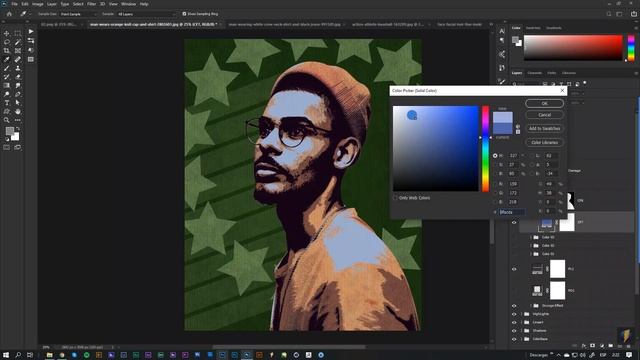640x360 pixels.
Task: Select the History Brush tool
Action: 7,77
